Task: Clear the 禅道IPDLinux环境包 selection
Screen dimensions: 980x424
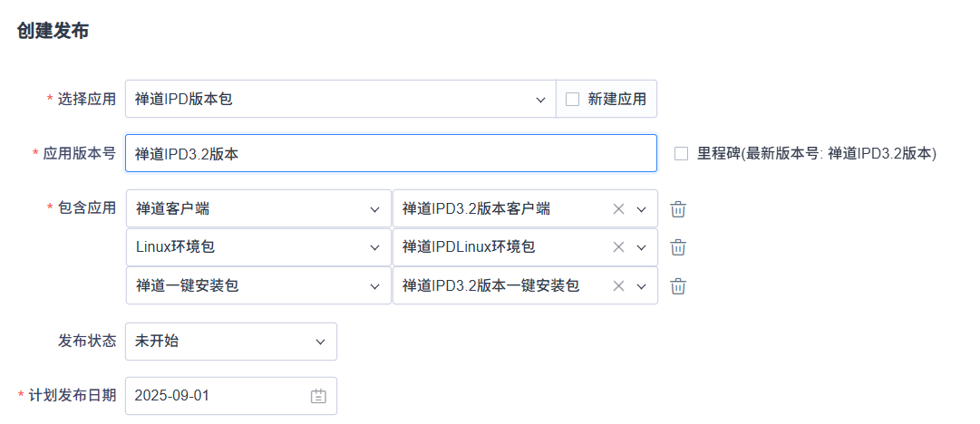Action: 618,247
